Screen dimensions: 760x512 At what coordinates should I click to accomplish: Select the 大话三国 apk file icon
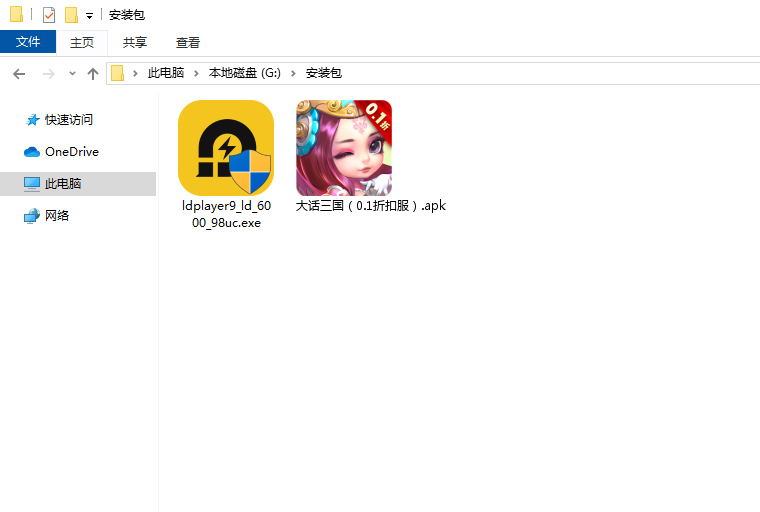343,148
